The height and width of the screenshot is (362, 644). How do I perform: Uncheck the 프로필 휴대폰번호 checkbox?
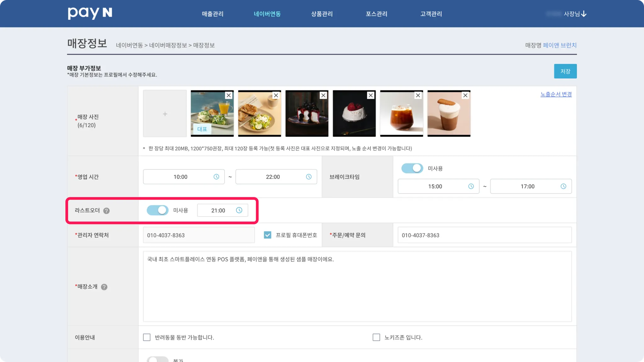[268, 235]
